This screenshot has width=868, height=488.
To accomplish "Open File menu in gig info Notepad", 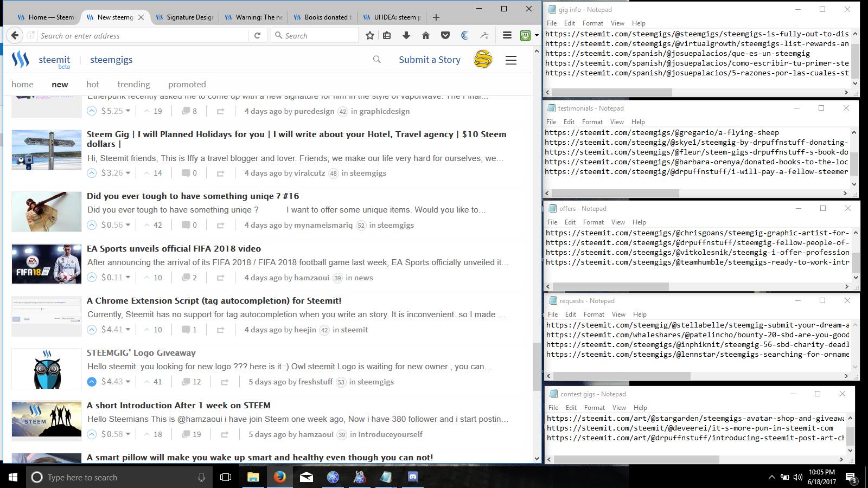I will coord(552,23).
